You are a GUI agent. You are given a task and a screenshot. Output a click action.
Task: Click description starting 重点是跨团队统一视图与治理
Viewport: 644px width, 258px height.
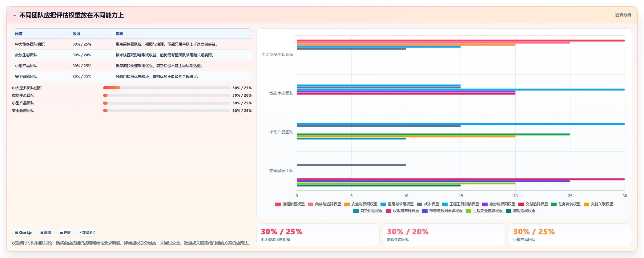pos(167,44)
